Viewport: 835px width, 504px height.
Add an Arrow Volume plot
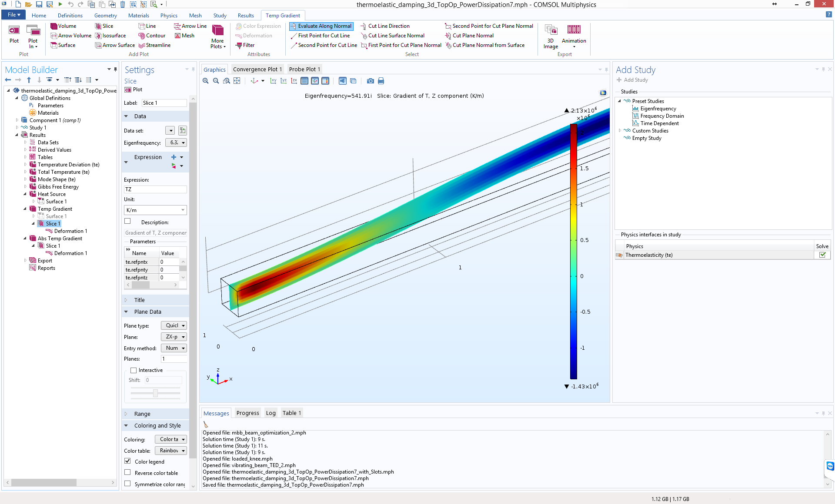71,36
